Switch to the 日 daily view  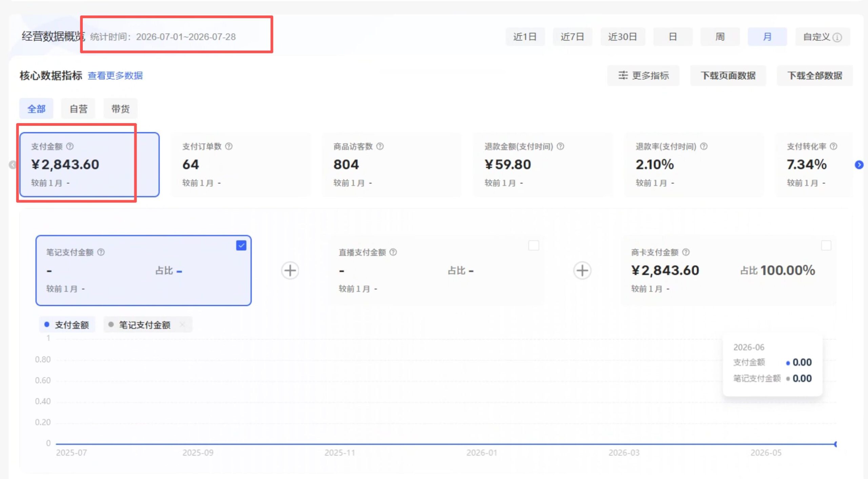(673, 37)
